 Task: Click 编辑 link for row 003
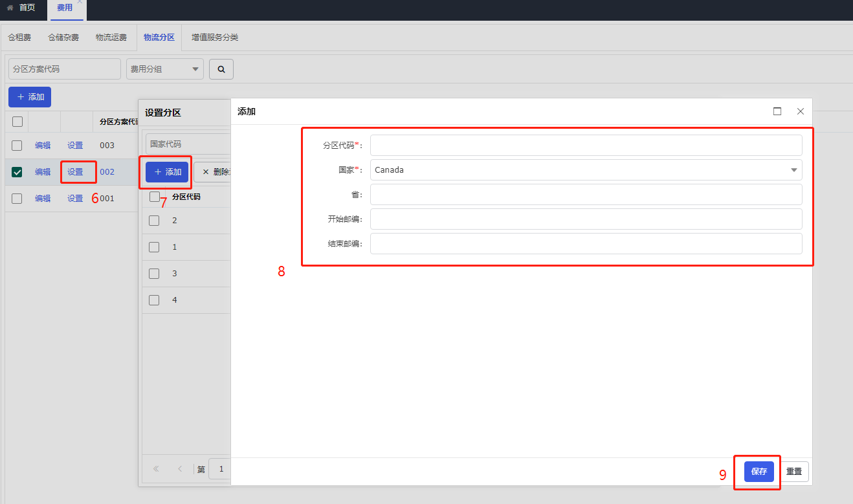(x=43, y=146)
